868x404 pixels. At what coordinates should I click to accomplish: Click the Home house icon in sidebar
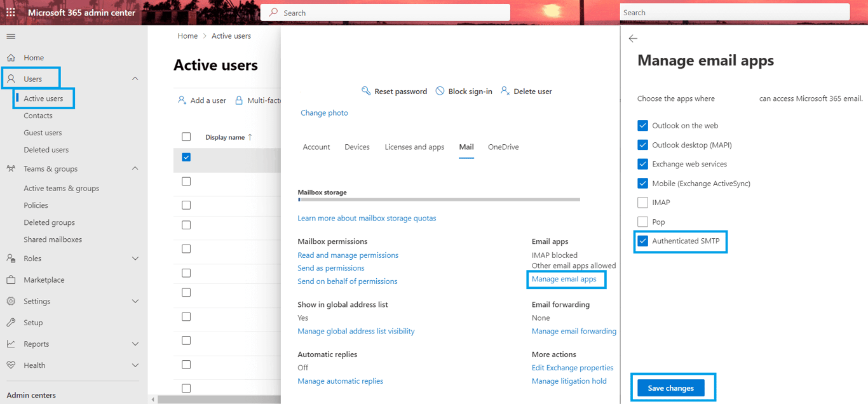11,58
